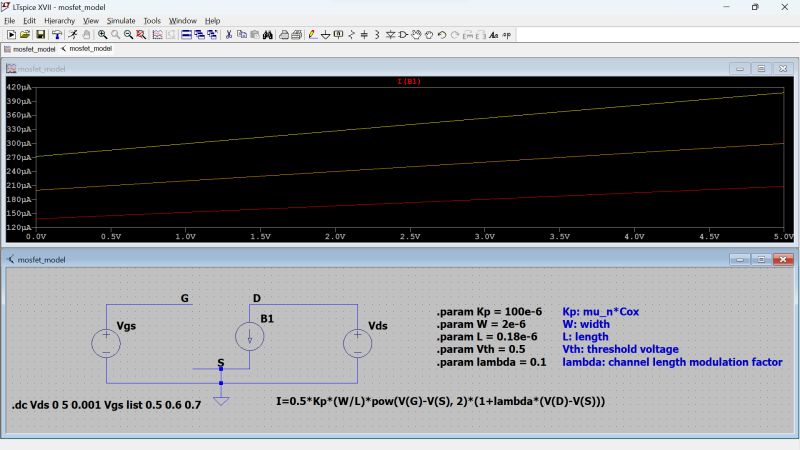Run the simulation with the running man icon
800x450 pixels.
pyautogui.click(x=73, y=35)
